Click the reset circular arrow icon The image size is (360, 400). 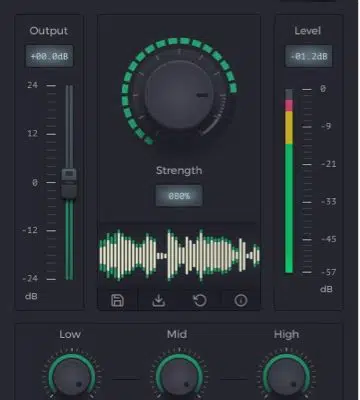[200, 300]
